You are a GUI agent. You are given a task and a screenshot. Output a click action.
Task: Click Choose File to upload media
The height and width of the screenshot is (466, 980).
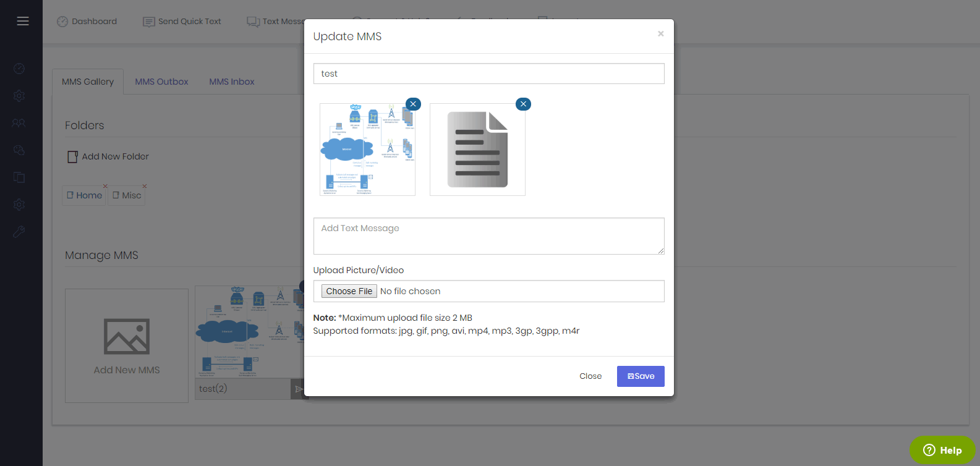349,291
